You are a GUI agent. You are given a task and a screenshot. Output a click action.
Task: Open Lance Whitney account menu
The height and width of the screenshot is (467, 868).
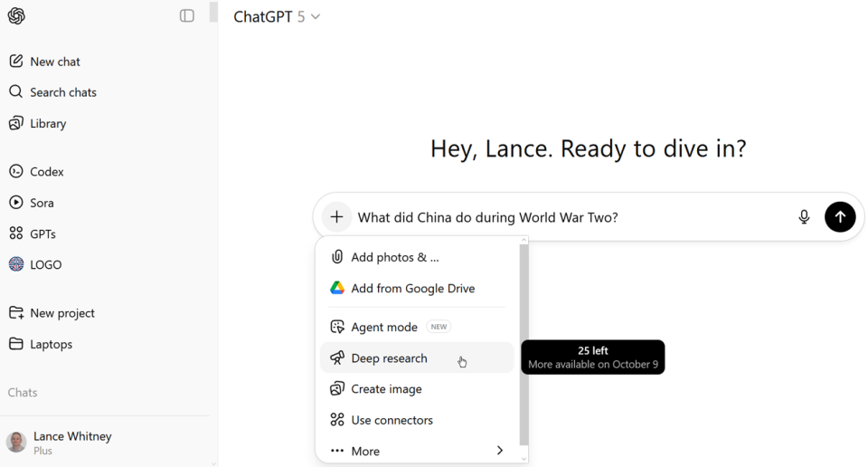72,443
